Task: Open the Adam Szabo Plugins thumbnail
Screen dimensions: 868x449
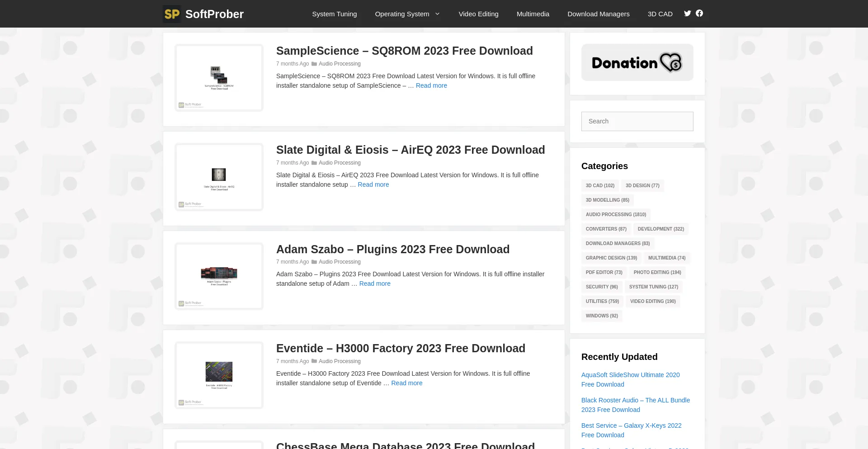Action: pos(219,276)
